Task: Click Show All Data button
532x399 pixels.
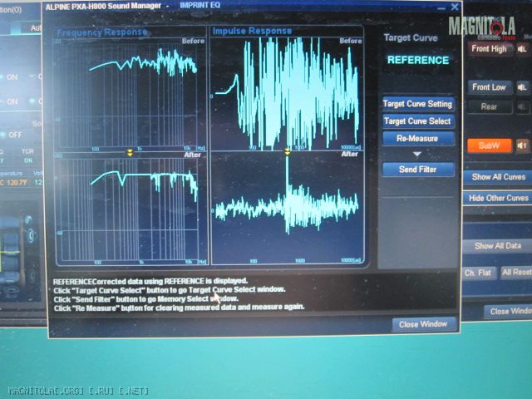Action: pos(498,246)
